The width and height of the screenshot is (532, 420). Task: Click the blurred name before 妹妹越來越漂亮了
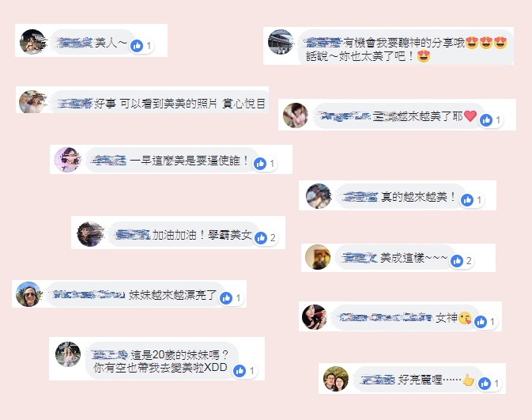pyautogui.click(x=89, y=294)
